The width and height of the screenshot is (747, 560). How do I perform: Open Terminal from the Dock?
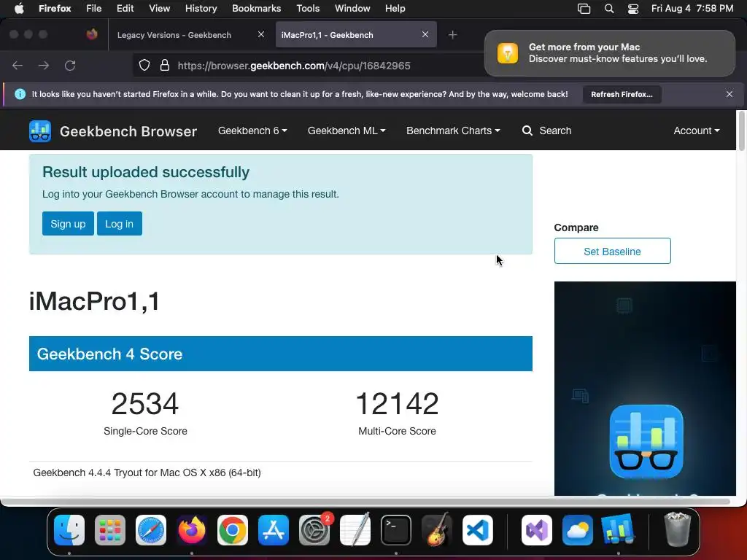click(396, 530)
